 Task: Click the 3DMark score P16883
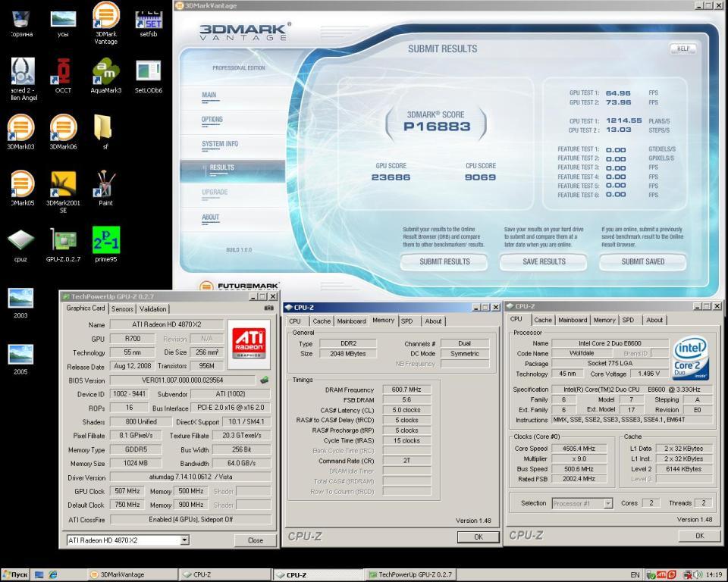point(437,127)
